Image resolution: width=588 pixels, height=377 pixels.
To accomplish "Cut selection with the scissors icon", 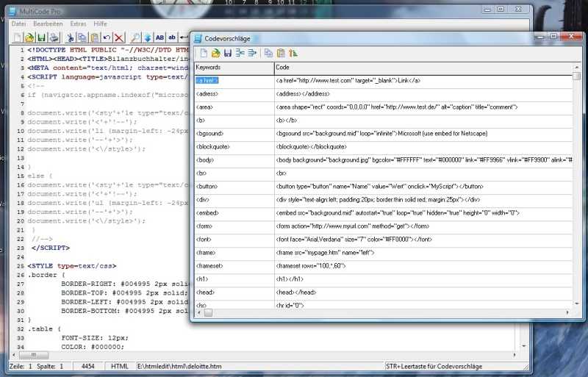I will point(70,37).
